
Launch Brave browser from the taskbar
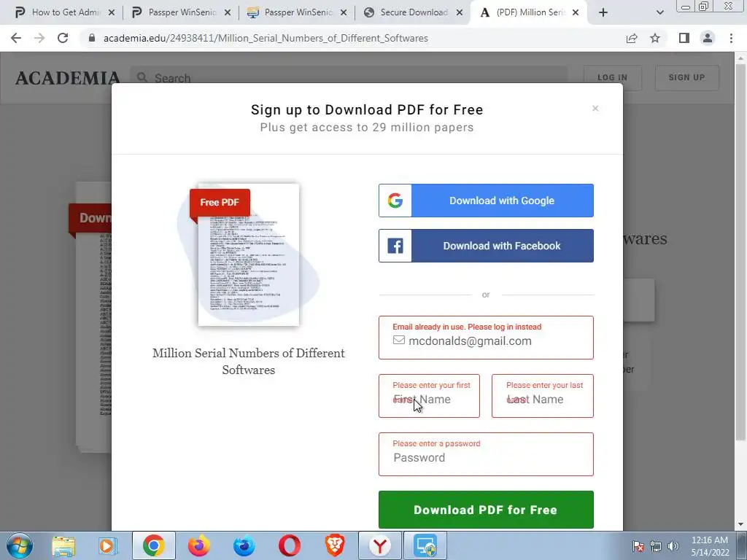point(334,545)
